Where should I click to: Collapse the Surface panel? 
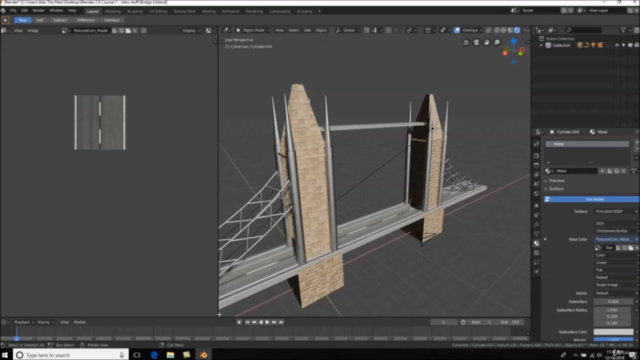(555, 189)
